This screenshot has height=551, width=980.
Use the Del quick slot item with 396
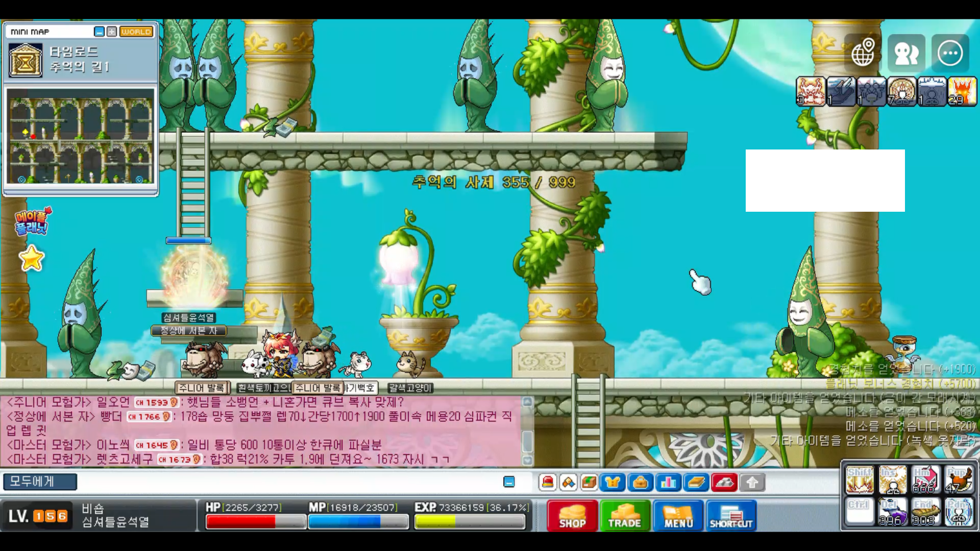(893, 511)
